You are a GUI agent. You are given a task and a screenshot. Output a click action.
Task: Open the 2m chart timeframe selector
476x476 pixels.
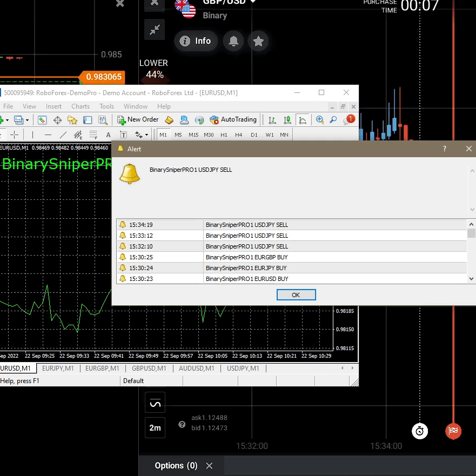click(155, 428)
